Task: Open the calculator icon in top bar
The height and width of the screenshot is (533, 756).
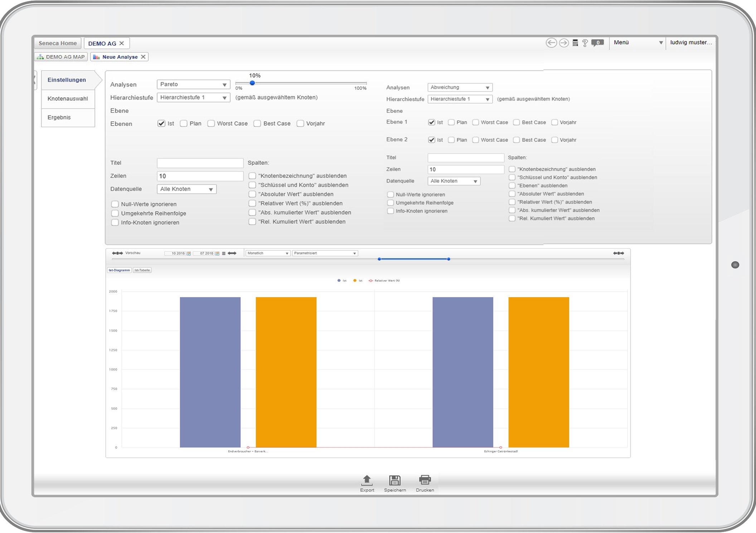Action: tap(575, 43)
